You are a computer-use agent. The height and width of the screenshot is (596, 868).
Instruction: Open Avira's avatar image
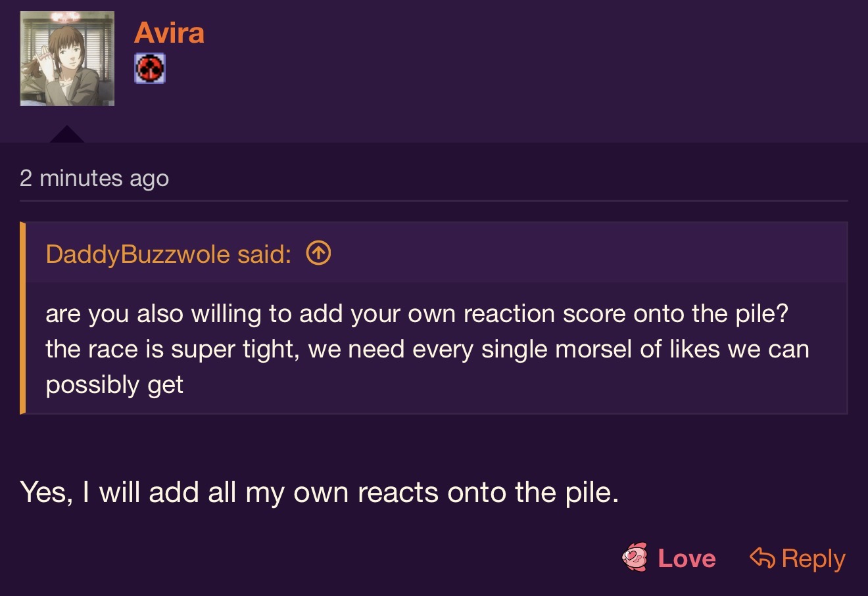67,58
